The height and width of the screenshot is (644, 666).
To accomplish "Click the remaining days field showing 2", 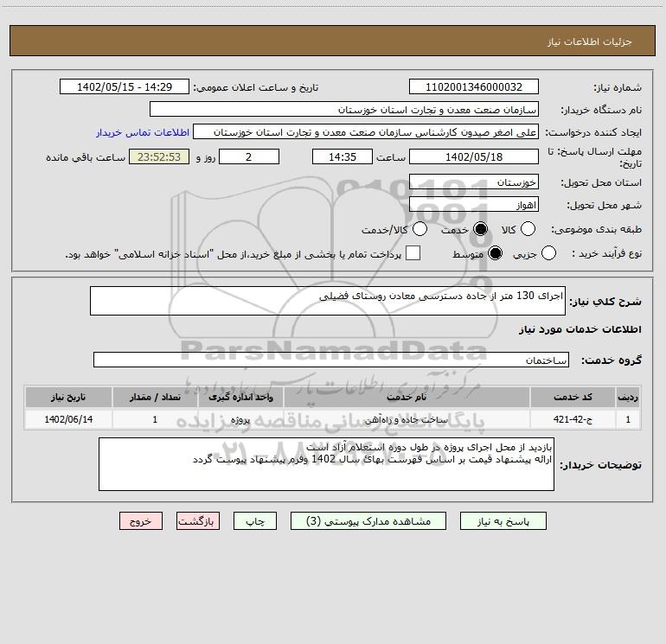I will point(249,156).
